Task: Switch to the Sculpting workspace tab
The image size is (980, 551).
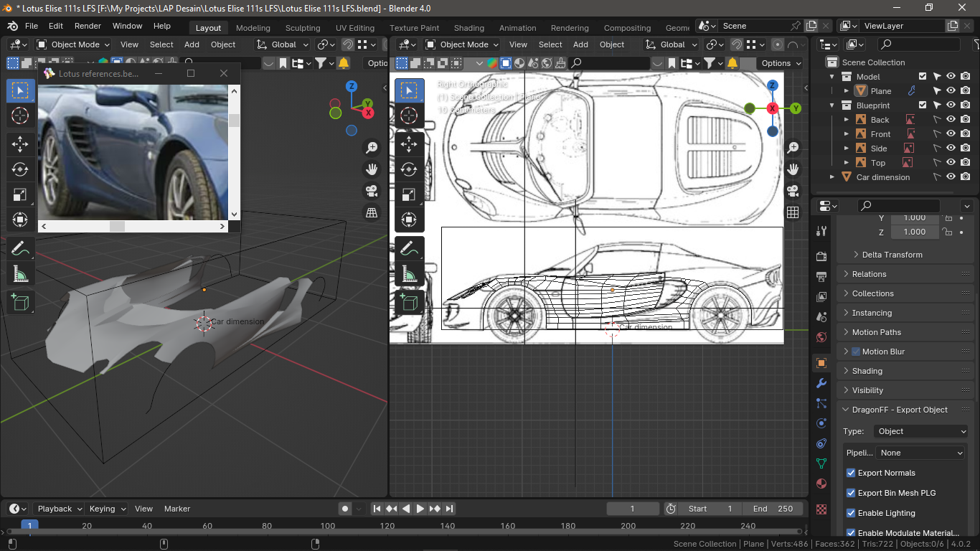Action: click(303, 28)
